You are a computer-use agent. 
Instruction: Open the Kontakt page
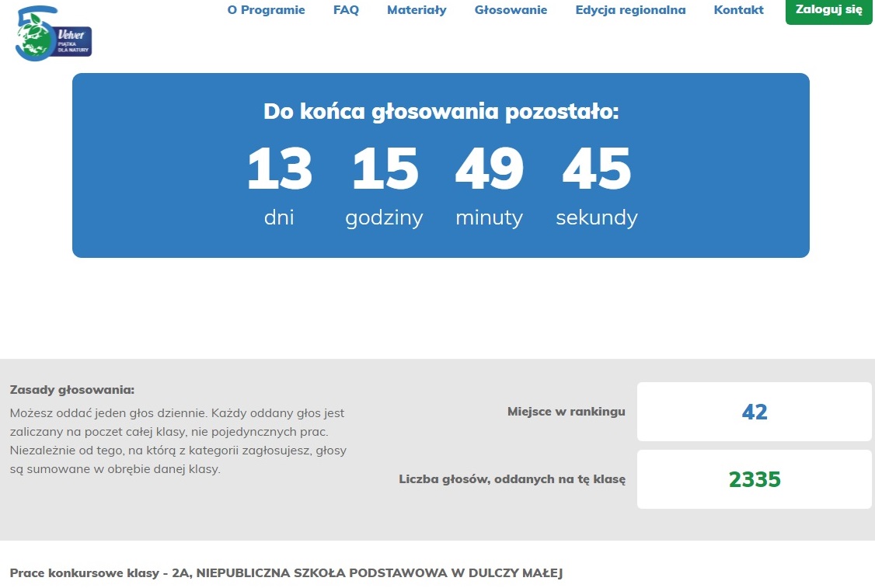738,10
